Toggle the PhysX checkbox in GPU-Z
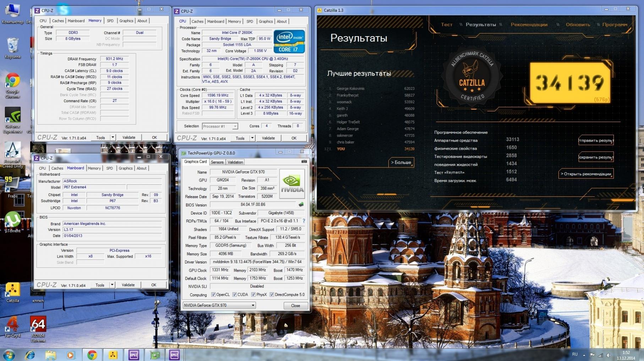 (253, 295)
